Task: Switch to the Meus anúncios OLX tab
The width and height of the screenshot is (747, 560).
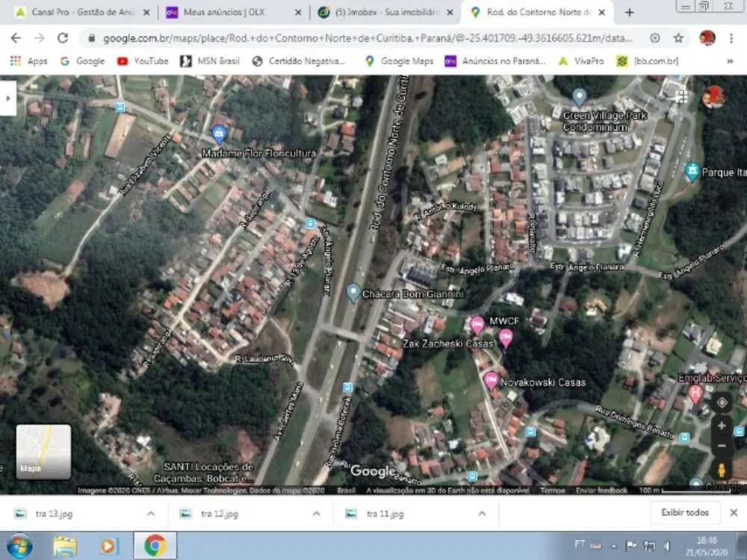Action: coord(233,13)
